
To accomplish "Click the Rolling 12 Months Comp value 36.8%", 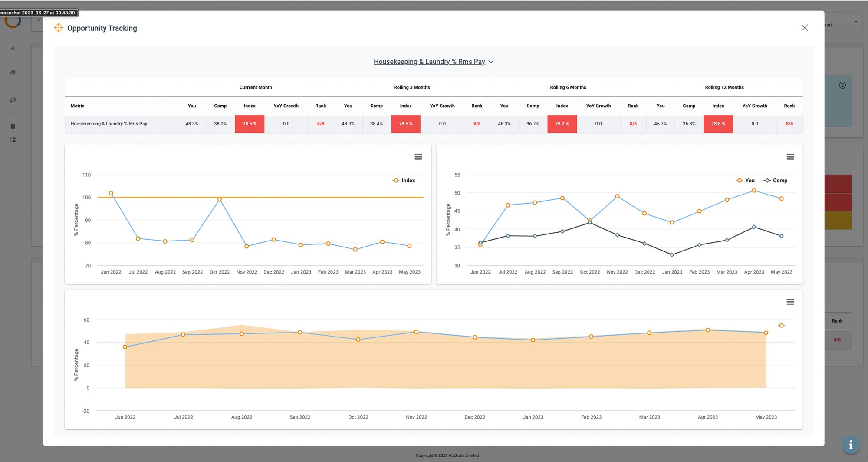I will pos(689,124).
